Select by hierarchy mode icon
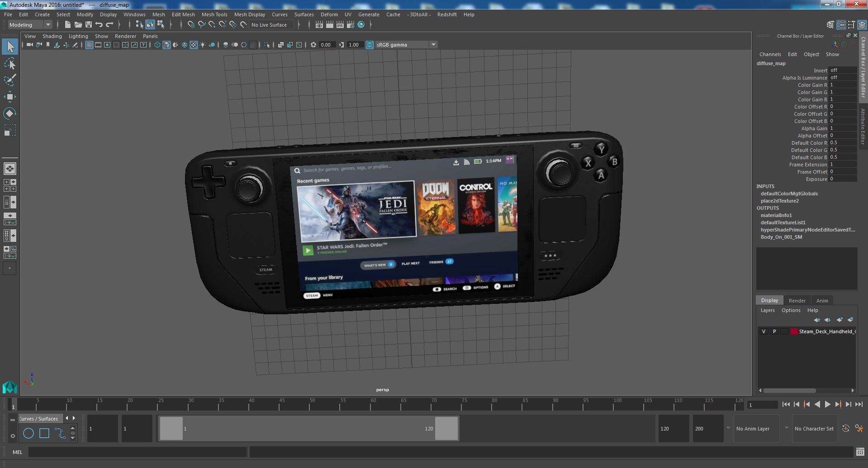 [140, 25]
